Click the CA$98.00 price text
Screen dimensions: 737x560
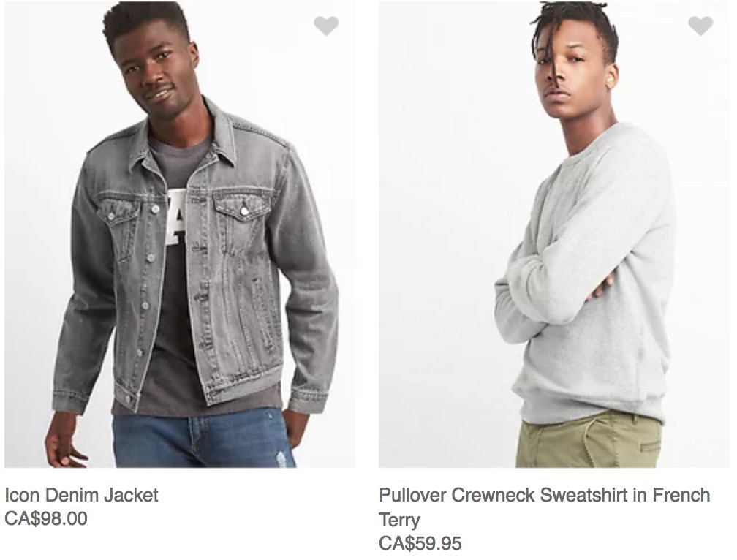(46, 518)
